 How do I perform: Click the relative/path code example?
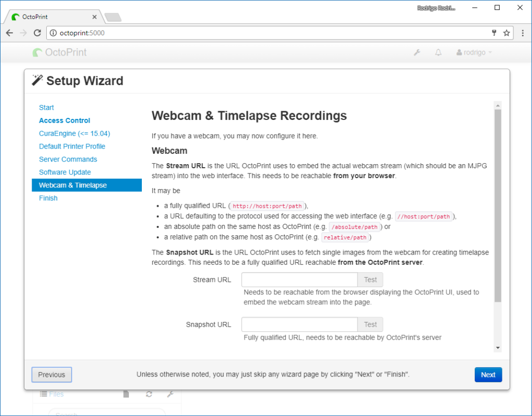(x=345, y=238)
